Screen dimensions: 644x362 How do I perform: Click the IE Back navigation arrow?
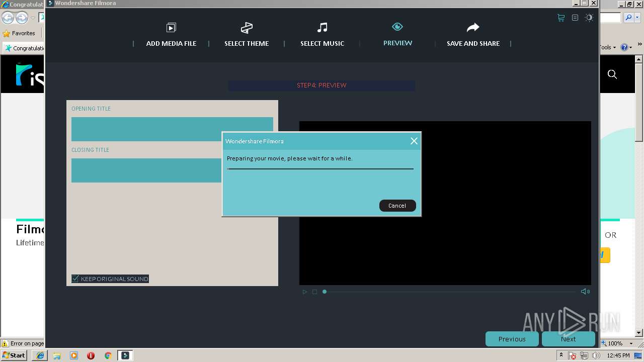(x=8, y=18)
